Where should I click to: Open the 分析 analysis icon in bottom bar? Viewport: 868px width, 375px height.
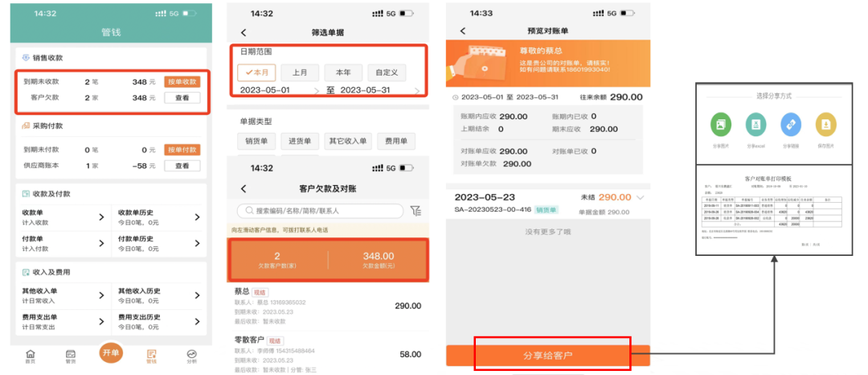191,355
